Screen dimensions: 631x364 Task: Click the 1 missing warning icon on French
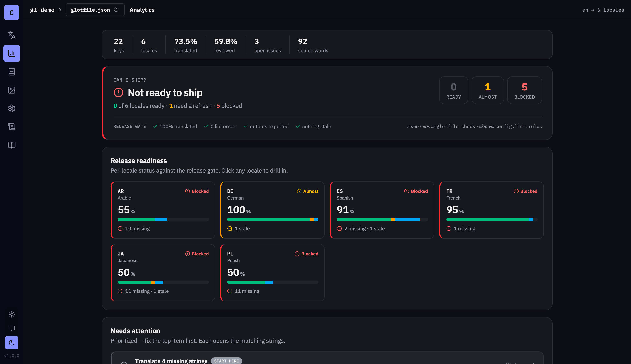click(449, 228)
